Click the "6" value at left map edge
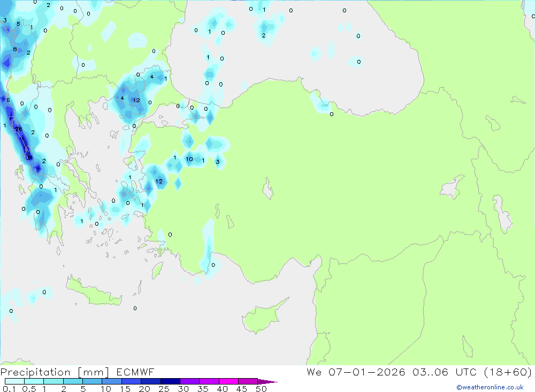Screen dimensions: 535x392 pos(7,100)
